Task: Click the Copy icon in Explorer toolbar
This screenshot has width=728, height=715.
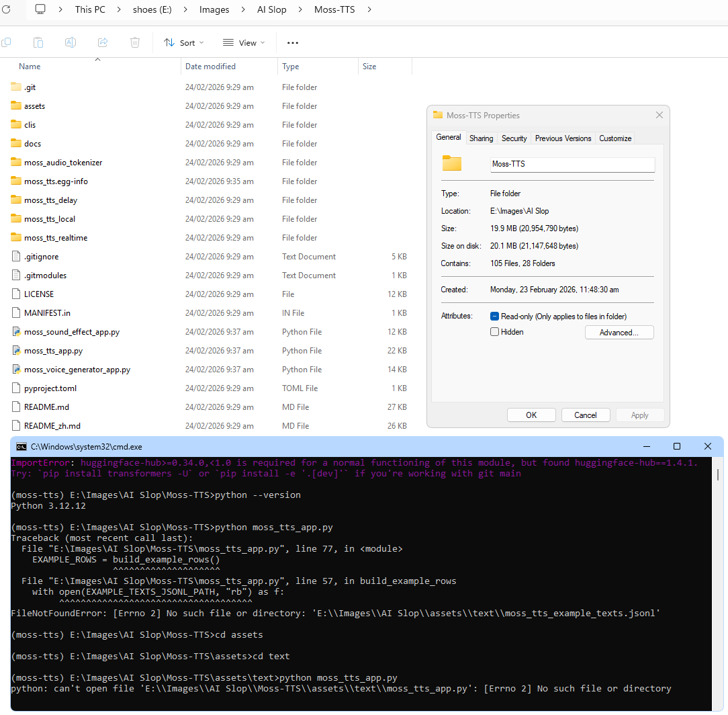Action: click(7, 43)
